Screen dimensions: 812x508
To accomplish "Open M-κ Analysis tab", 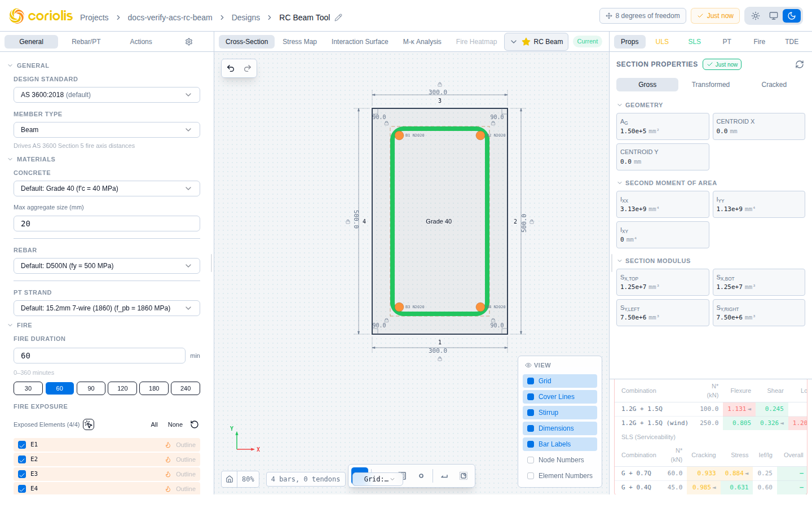I will (x=422, y=42).
